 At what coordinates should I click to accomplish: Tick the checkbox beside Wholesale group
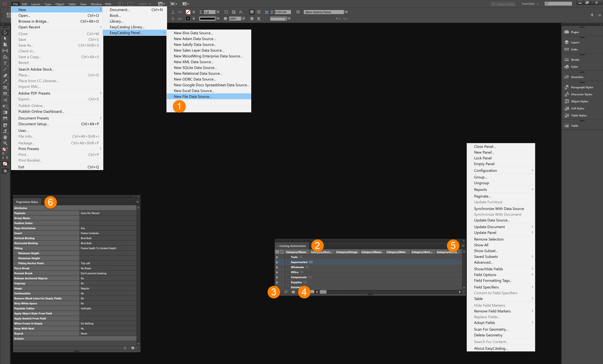point(288,267)
